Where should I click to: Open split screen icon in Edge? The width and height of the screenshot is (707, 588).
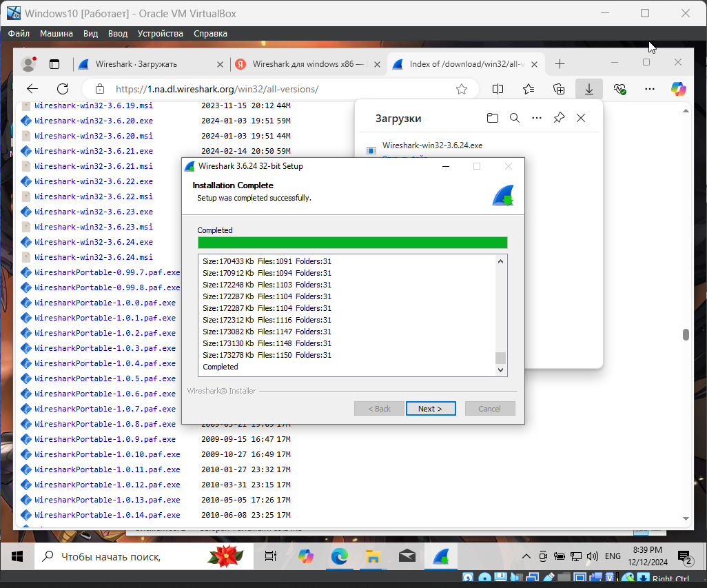point(498,90)
